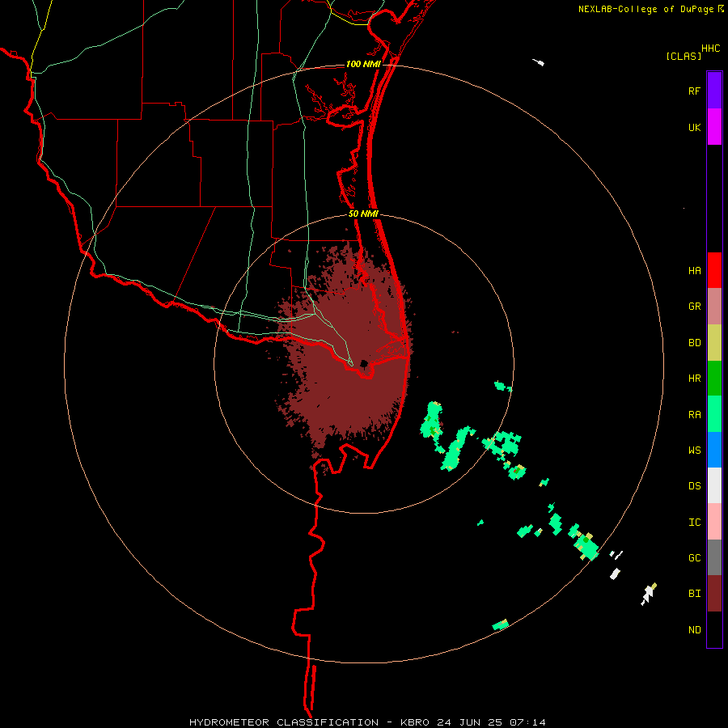This screenshot has height=728, width=728.
Task: Click the UK magenta legend swatch
Action: coord(714,127)
